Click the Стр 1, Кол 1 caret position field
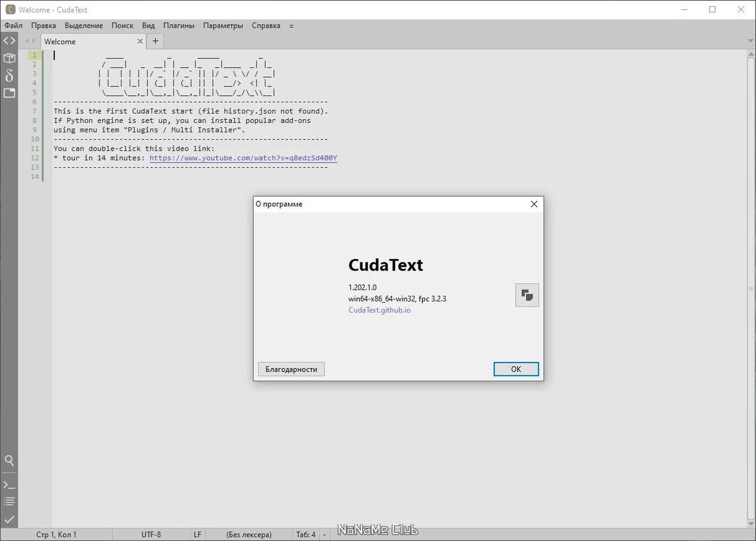Viewport: 756px width, 541px height. pyautogui.click(x=57, y=534)
